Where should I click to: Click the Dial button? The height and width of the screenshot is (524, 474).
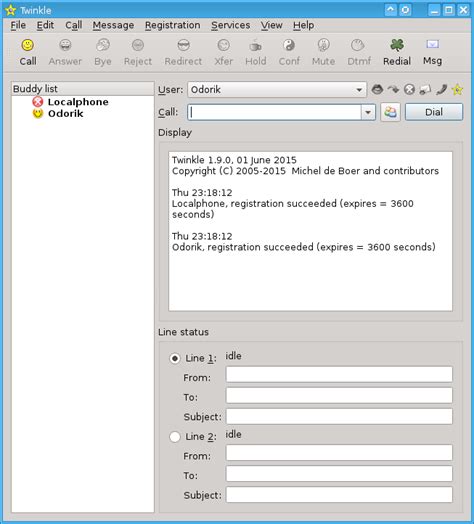434,112
